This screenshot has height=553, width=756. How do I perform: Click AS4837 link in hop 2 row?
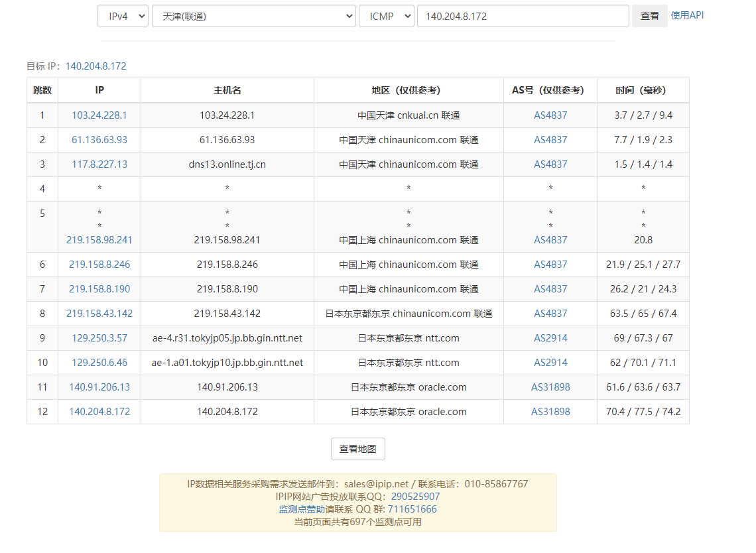[x=550, y=140]
